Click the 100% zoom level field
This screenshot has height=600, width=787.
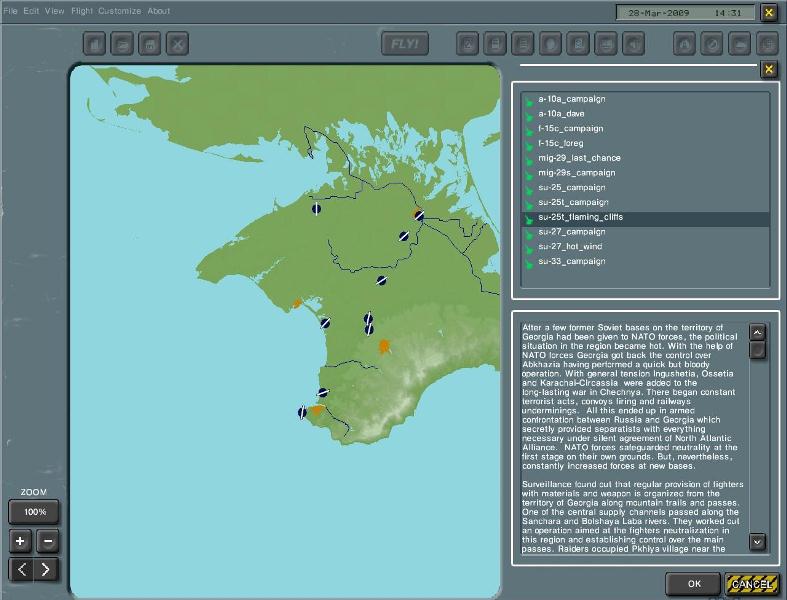[x=34, y=512]
